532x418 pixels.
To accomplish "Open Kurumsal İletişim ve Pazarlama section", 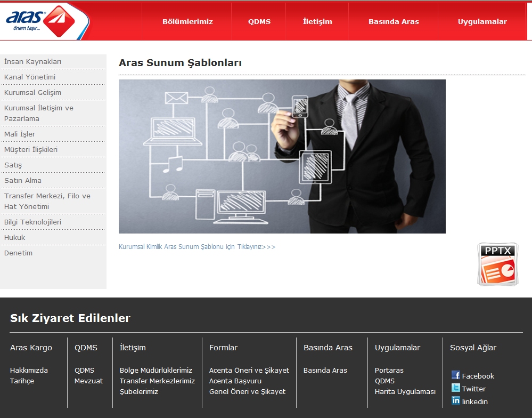I will 39,114.
